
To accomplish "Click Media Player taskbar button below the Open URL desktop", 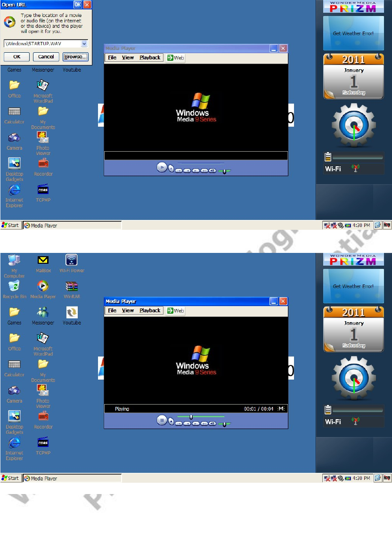I will click(x=72, y=226).
